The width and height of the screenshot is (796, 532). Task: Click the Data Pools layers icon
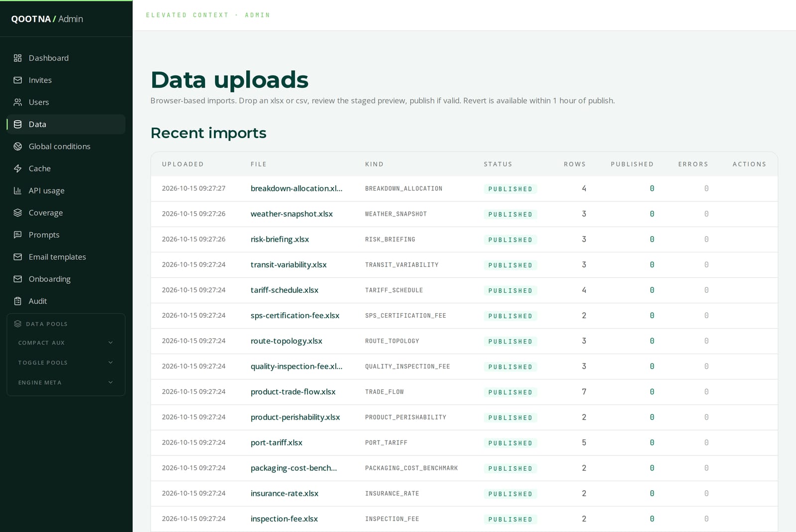click(x=18, y=324)
